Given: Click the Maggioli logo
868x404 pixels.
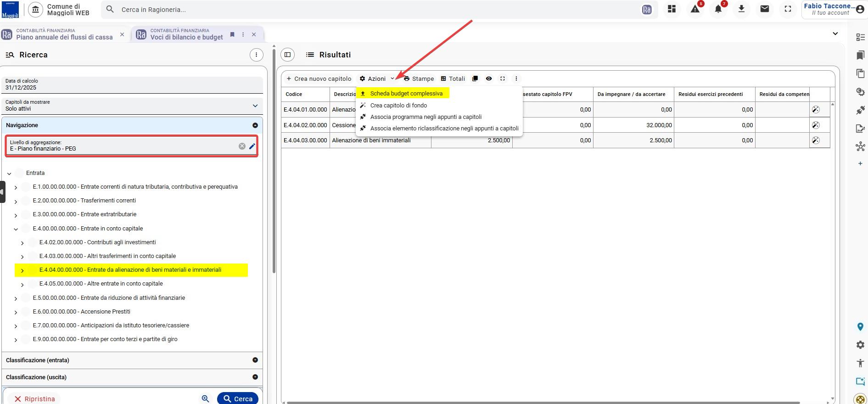Looking at the screenshot, I should tap(10, 10).
